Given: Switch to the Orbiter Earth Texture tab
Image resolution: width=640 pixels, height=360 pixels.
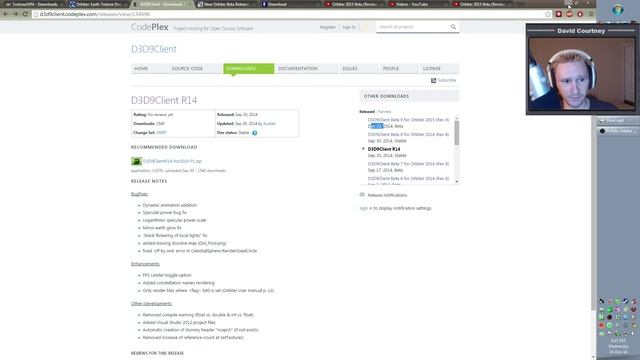Looking at the screenshot, I should pyautogui.click(x=98, y=4).
